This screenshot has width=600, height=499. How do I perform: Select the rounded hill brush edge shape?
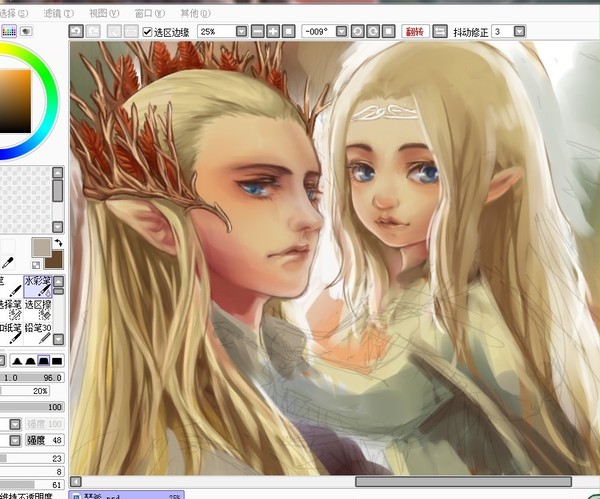click(30, 360)
